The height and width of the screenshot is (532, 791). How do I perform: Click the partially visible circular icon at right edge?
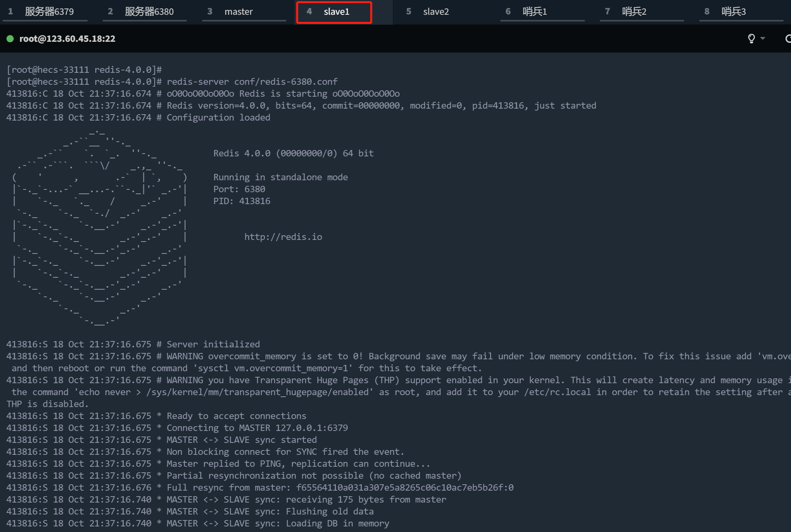point(788,39)
